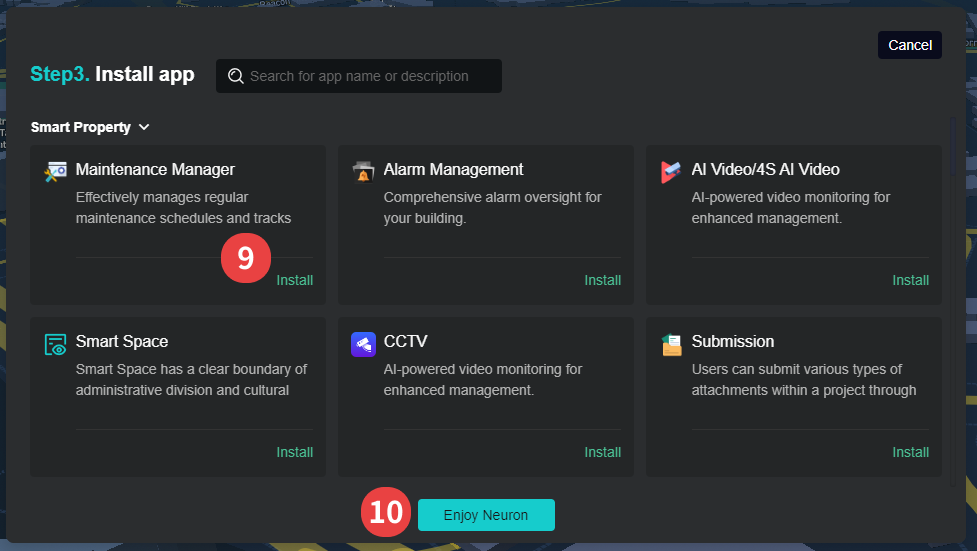Expand the Smart Property category dropdown
The width and height of the screenshot is (977, 551).
coord(90,127)
